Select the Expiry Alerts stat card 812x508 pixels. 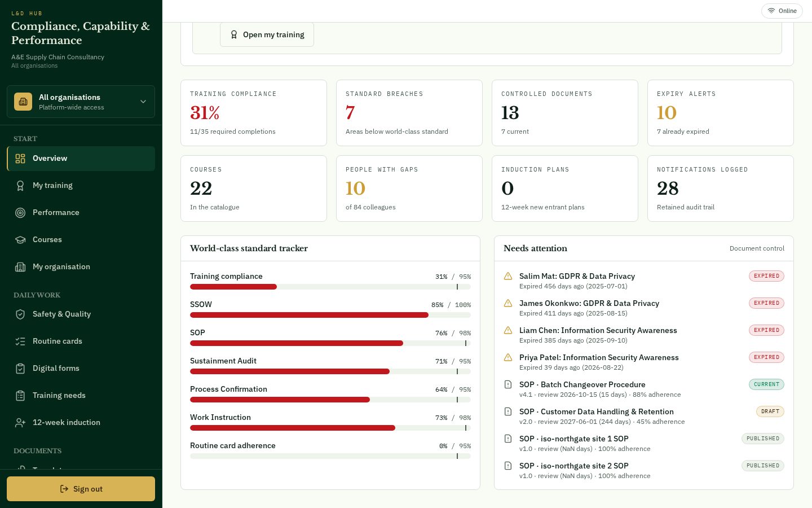[721, 113]
